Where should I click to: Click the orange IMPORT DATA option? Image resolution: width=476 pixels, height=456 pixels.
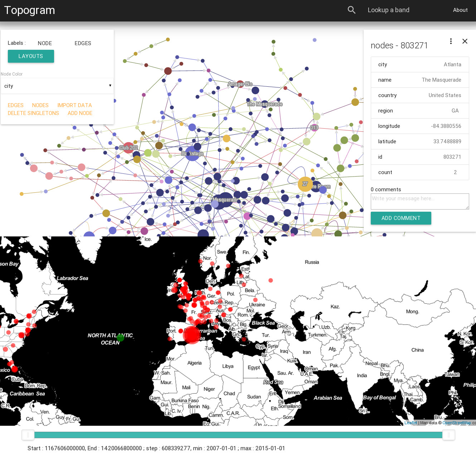[74, 105]
